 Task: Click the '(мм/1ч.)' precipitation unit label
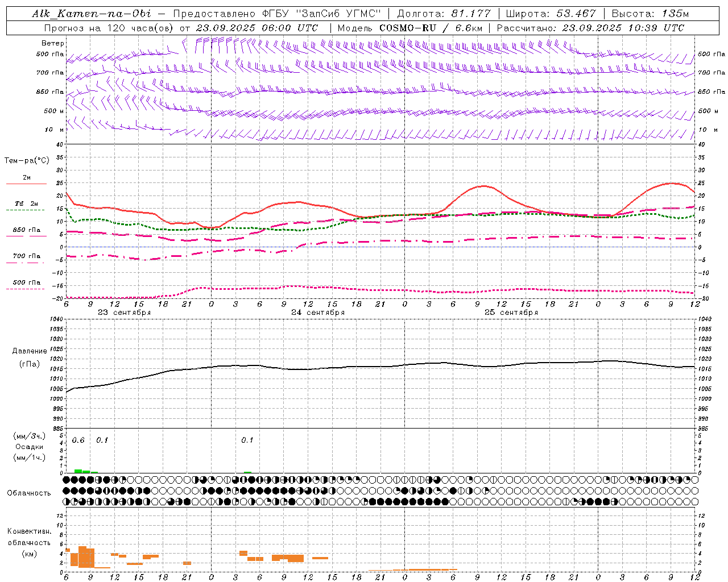(x=29, y=458)
